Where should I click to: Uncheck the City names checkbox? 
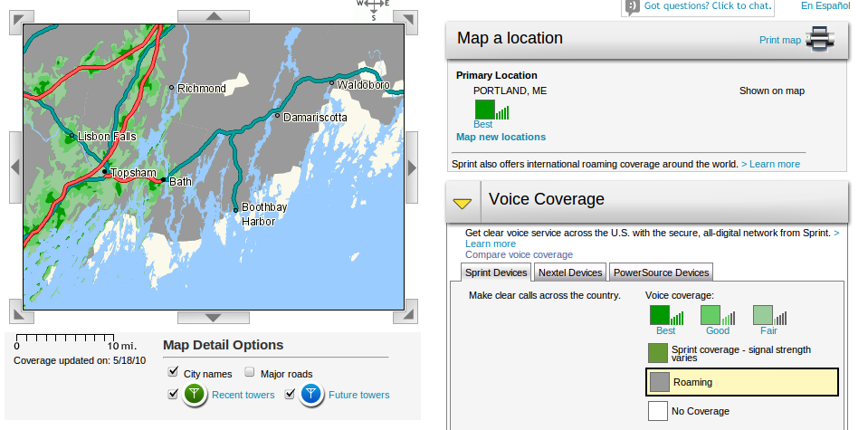[173, 373]
